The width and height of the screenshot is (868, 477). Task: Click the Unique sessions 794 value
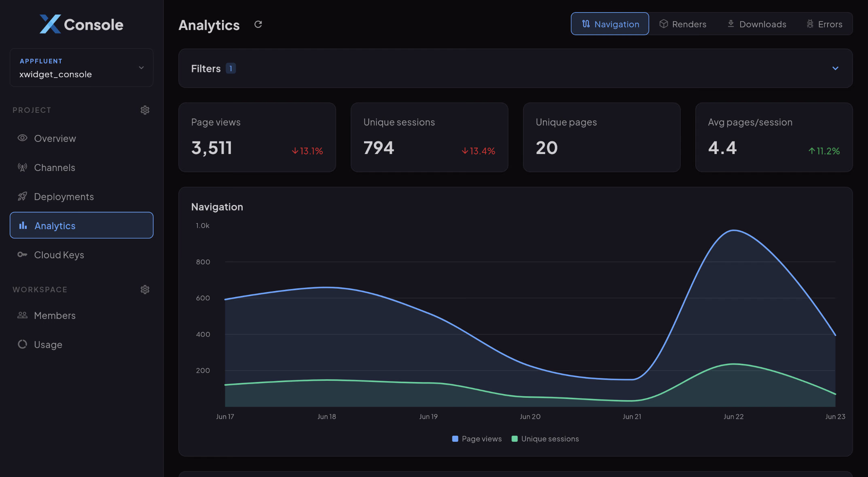[x=379, y=148]
